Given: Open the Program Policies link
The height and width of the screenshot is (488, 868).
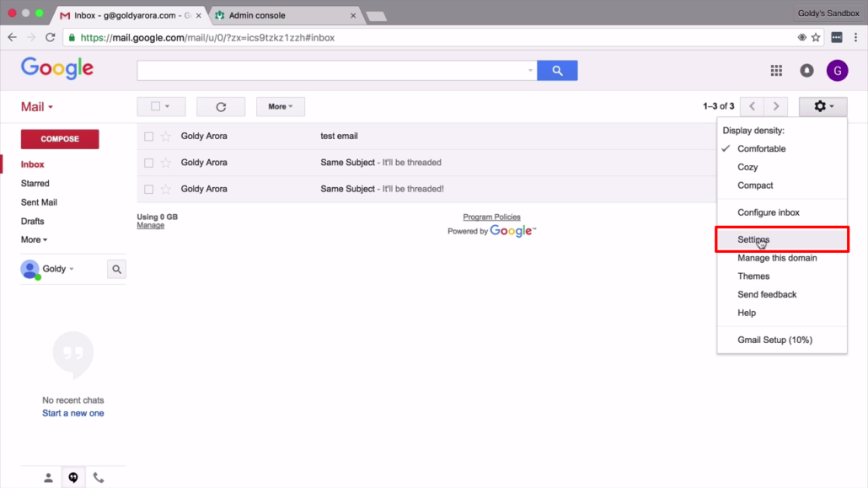Looking at the screenshot, I should pos(491,217).
